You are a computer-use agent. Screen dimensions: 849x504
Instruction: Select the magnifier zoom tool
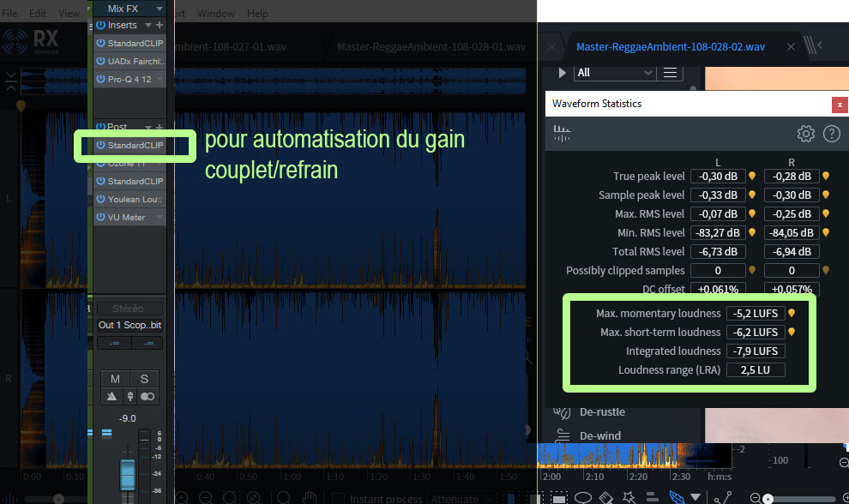[284, 498]
